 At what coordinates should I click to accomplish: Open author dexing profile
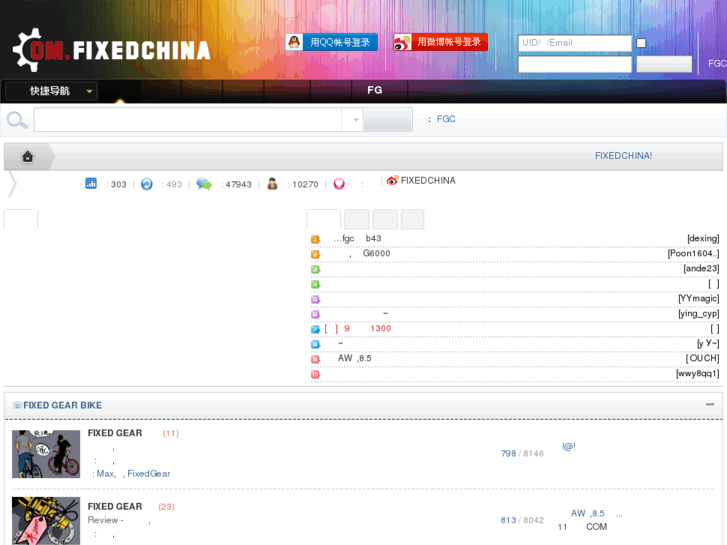tap(703, 238)
